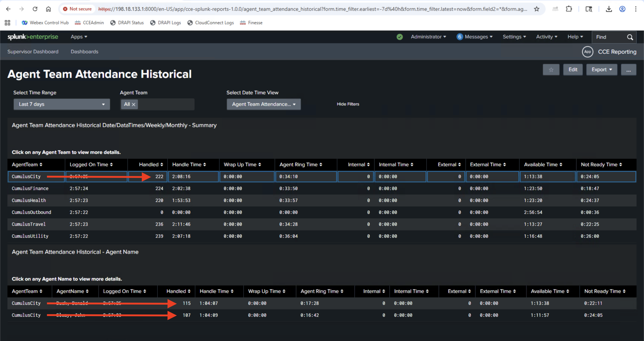Select the CumulusTravel team row
This screenshot has width=644, height=341.
[x=322, y=224]
